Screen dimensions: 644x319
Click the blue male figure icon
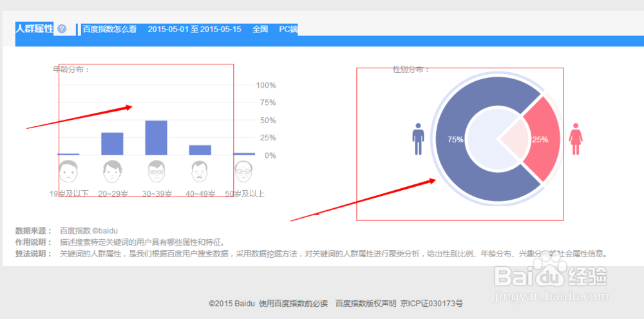pos(418,139)
